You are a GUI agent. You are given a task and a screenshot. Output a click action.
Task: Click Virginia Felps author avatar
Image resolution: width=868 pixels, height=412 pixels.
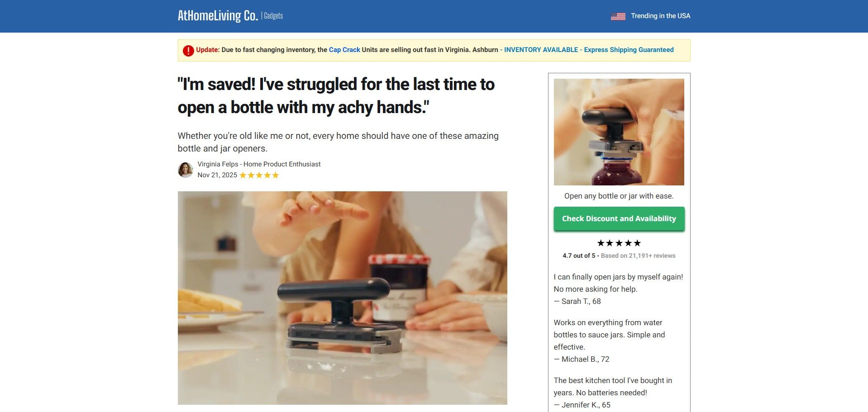click(186, 170)
